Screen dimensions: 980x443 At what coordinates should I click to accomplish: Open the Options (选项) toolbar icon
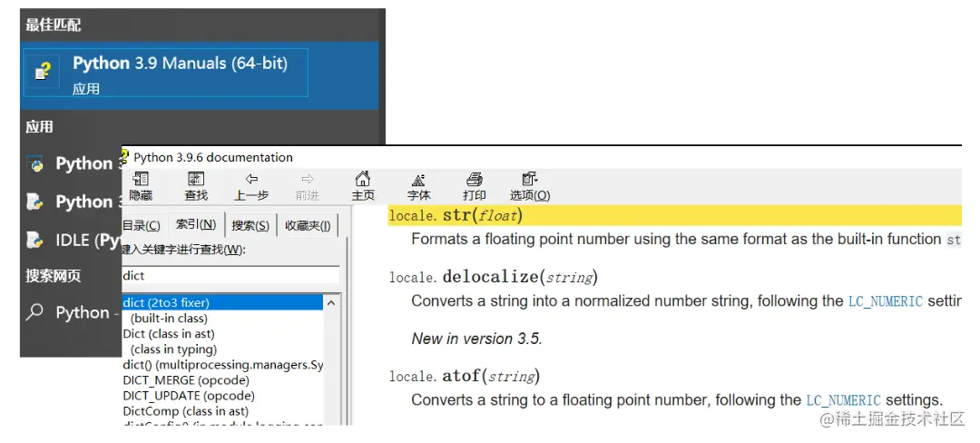pos(529,180)
